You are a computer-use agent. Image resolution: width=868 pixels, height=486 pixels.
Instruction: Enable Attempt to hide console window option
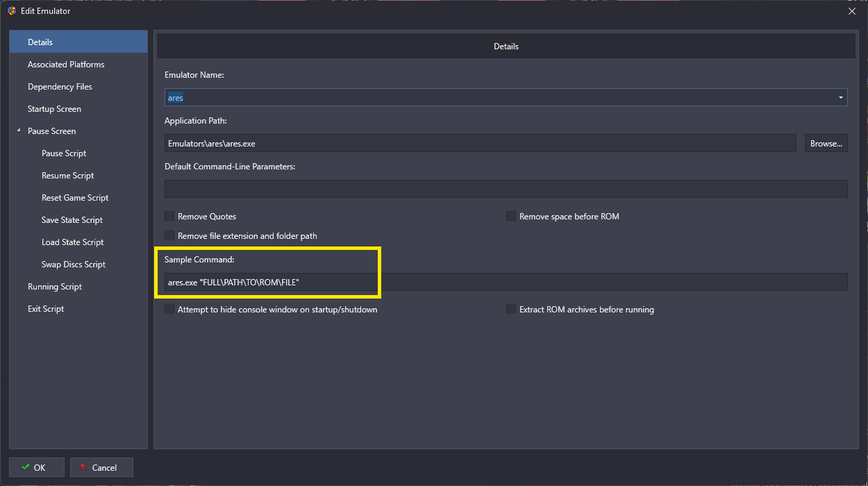[169, 310]
